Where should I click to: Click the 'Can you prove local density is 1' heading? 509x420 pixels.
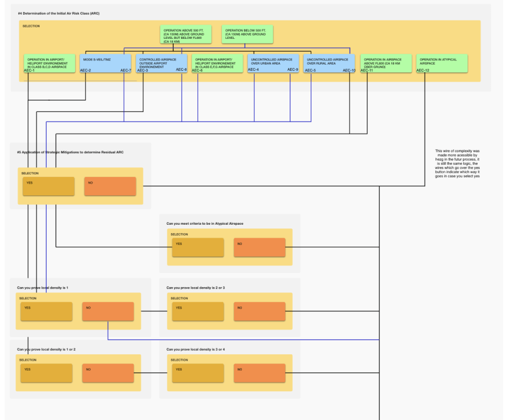click(43, 288)
